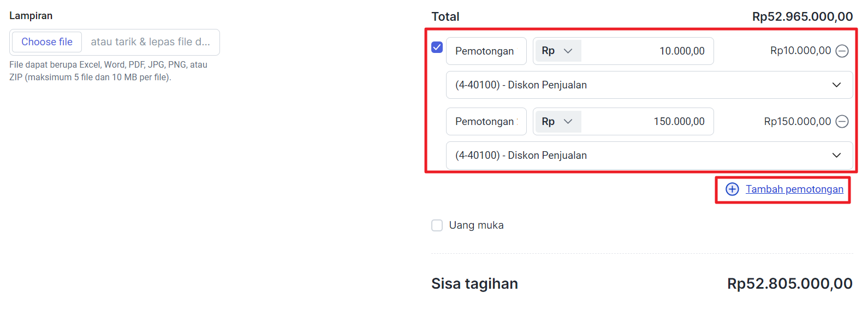The image size is (868, 310).
Task: Click the second chevron next to Rp
Action: (x=568, y=122)
